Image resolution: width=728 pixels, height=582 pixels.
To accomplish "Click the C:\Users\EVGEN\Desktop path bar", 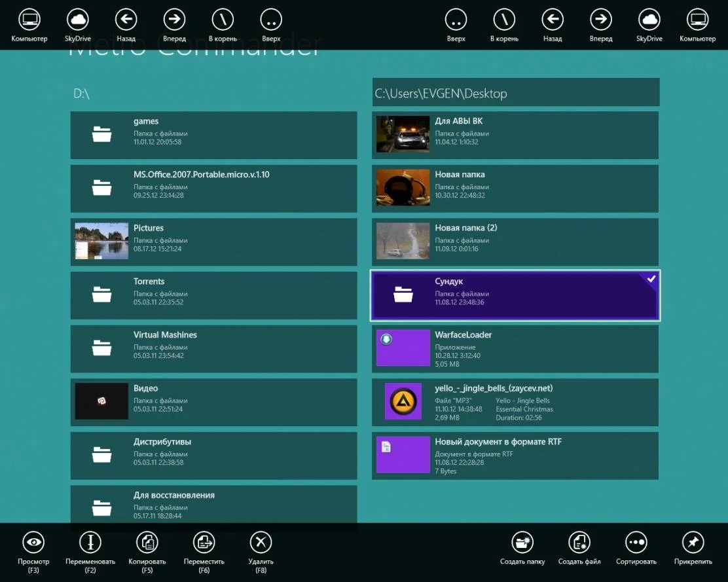I will 515,92.
